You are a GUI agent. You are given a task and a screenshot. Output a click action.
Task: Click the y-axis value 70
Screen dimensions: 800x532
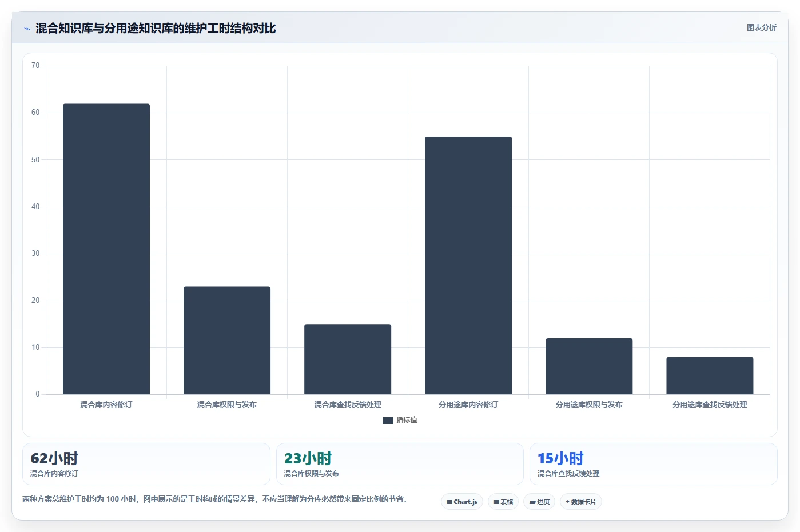(35, 66)
